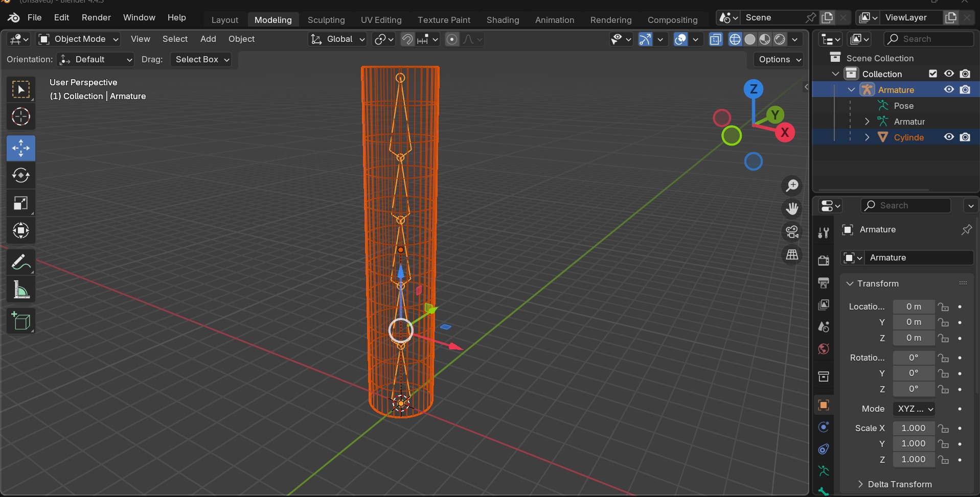This screenshot has width=980, height=497.
Task: Expand the Delta Transform section
Action: pyautogui.click(x=899, y=484)
